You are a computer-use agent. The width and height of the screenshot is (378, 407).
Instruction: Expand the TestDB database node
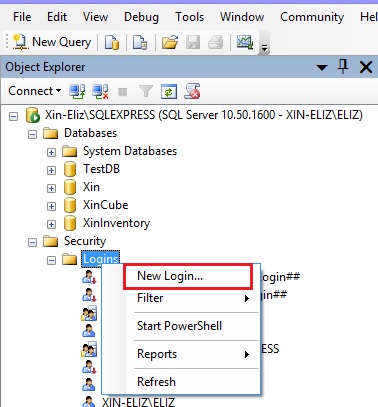51,170
